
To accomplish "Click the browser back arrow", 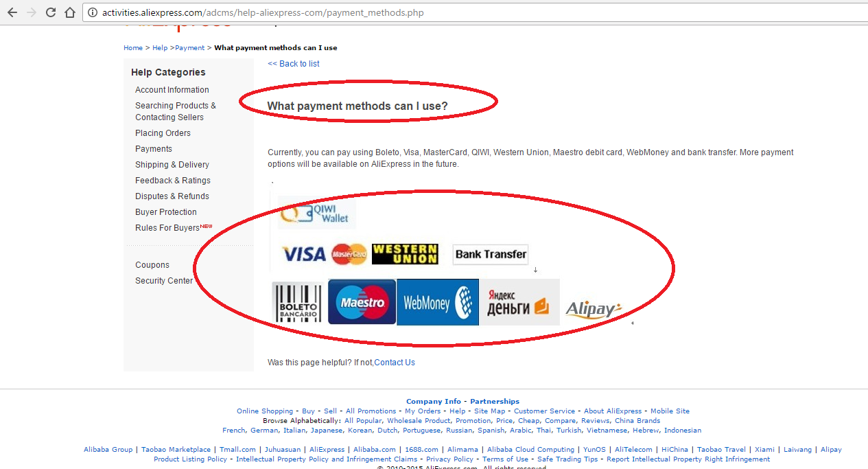I will pos(12,12).
